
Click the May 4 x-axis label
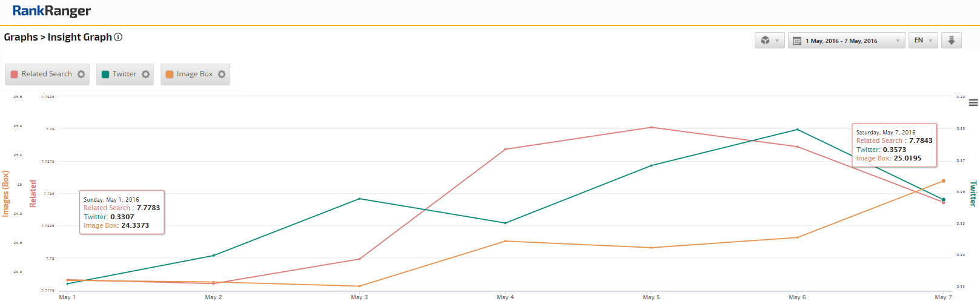point(505,297)
